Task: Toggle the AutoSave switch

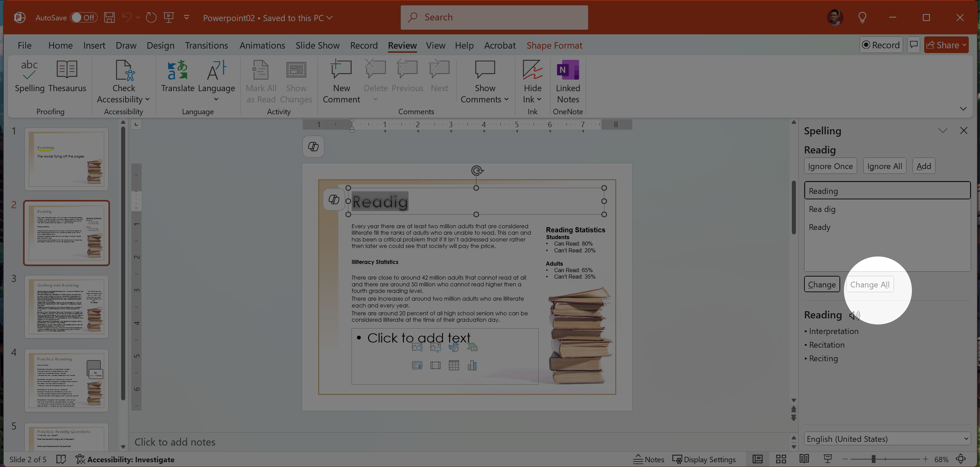Action: (84, 17)
